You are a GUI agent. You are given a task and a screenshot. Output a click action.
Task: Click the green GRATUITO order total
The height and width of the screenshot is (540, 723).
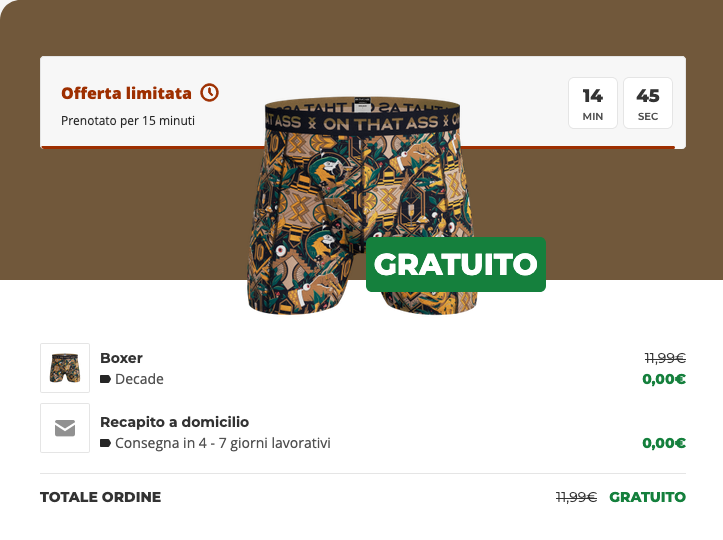(x=647, y=497)
